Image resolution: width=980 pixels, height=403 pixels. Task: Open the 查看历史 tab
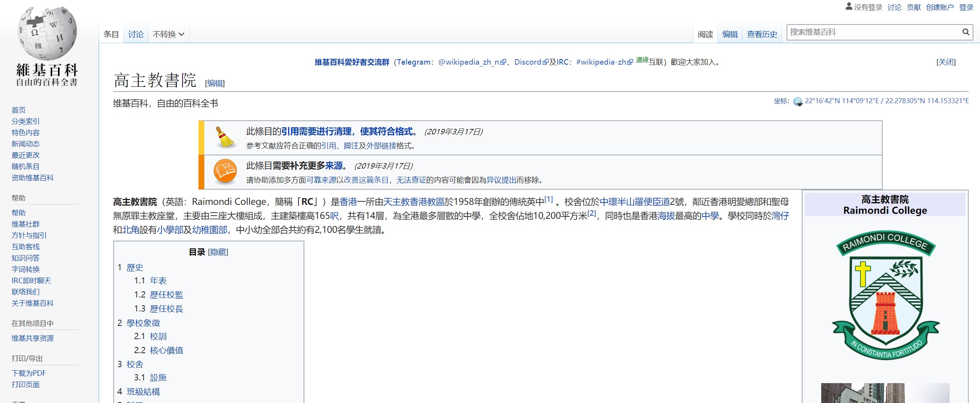pos(762,34)
